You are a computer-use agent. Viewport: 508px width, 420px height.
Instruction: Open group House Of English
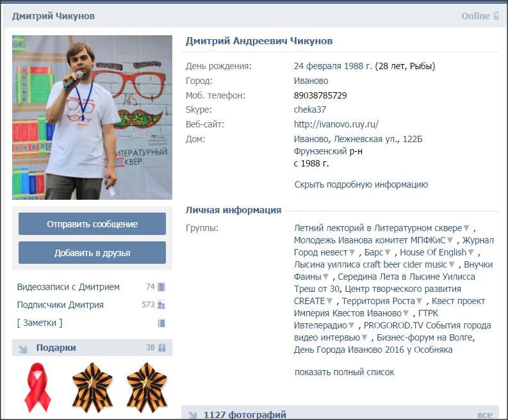point(433,252)
